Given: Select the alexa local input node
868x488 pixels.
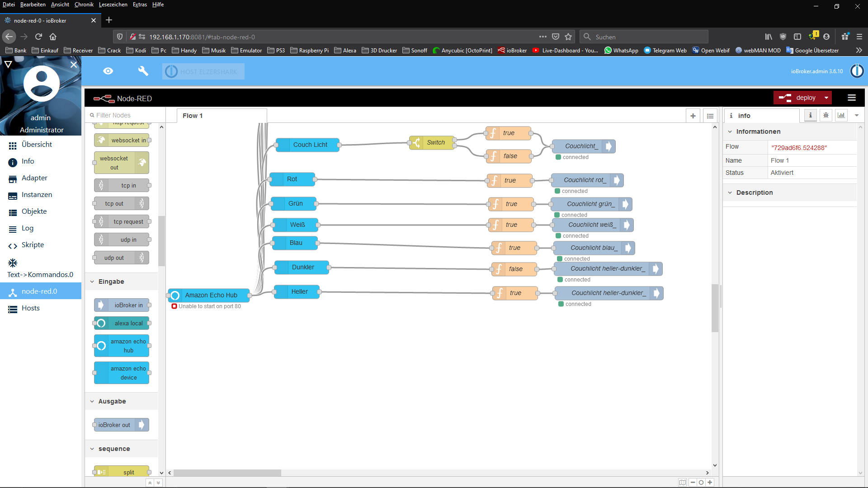Looking at the screenshot, I should (x=122, y=323).
